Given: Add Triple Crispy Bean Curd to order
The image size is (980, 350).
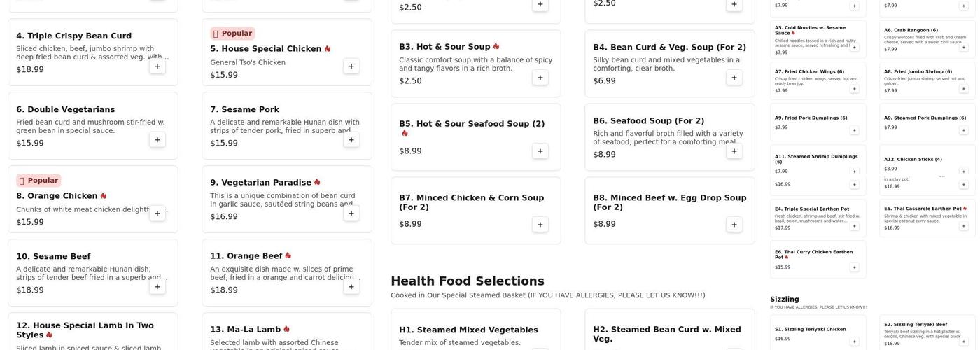Looking at the screenshot, I should pos(157,66).
